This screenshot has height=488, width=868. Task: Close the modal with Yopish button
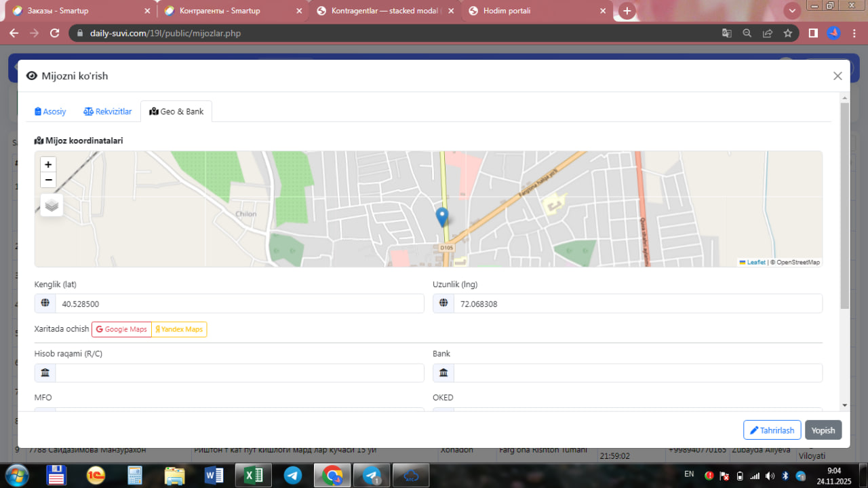[823, 430]
